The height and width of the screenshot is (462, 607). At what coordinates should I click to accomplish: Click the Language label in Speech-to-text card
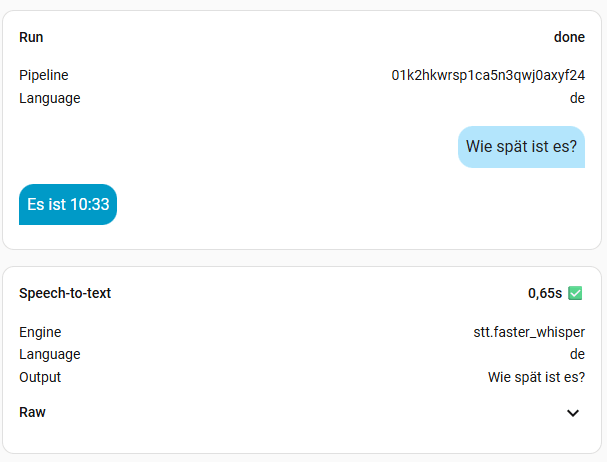click(x=50, y=354)
